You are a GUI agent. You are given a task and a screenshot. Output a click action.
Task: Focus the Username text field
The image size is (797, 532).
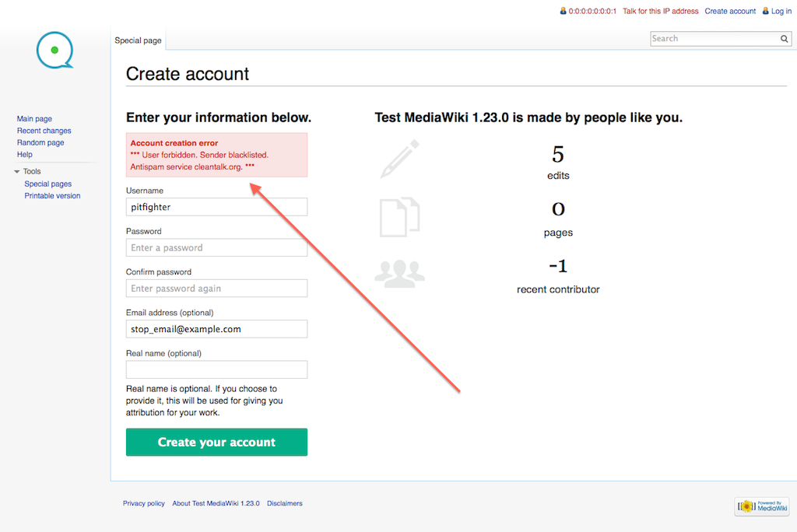(x=216, y=207)
